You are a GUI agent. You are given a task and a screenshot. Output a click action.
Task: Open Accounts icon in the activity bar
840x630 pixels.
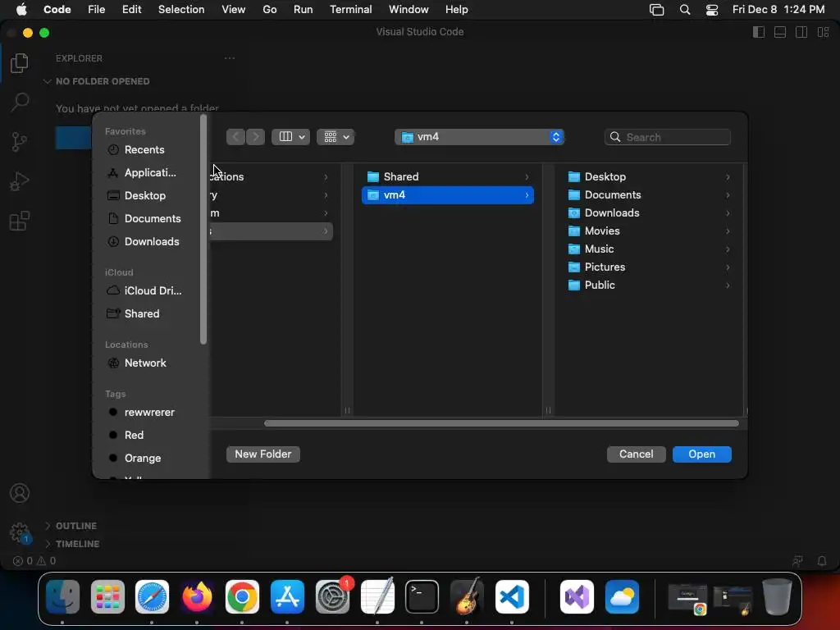pos(20,493)
